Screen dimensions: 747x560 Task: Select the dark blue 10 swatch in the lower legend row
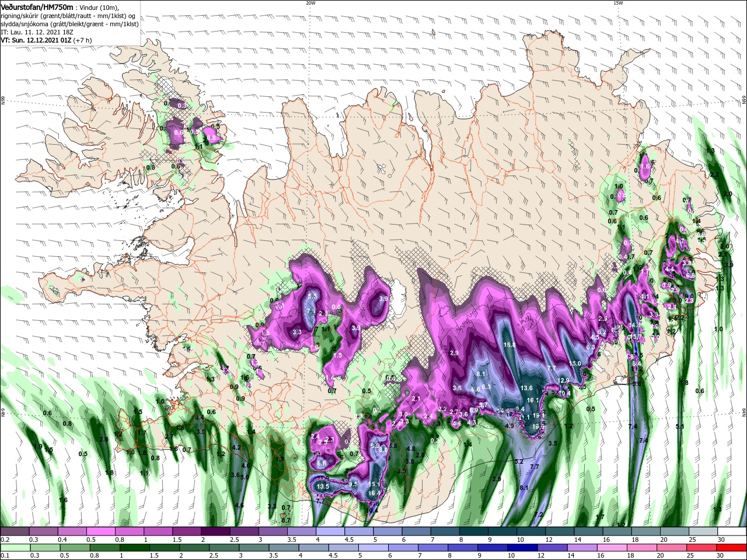523,547
